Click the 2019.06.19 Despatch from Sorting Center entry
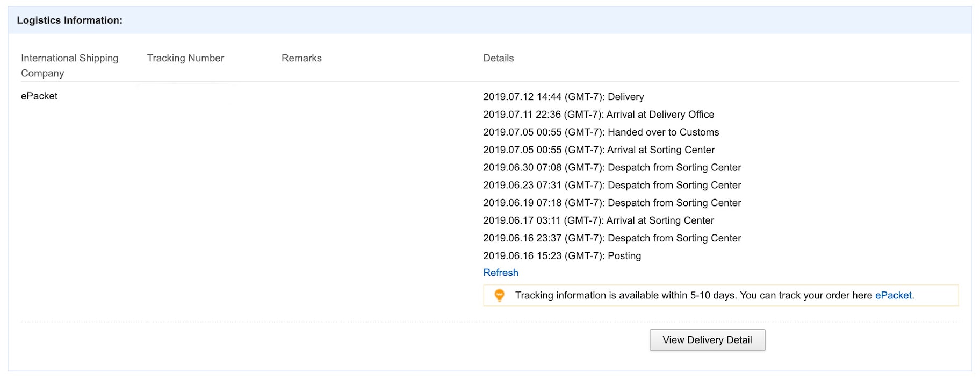Screen dimensions: 980x377 (612, 203)
